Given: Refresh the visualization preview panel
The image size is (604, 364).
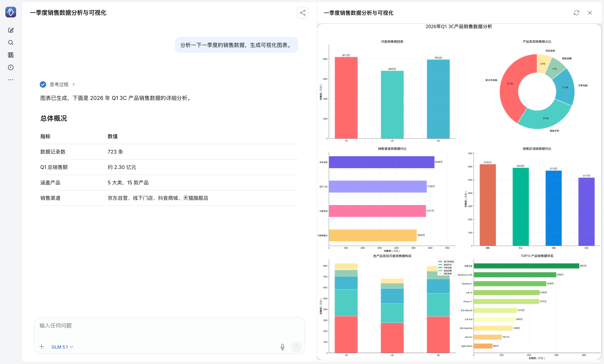Looking at the screenshot, I should point(576,13).
